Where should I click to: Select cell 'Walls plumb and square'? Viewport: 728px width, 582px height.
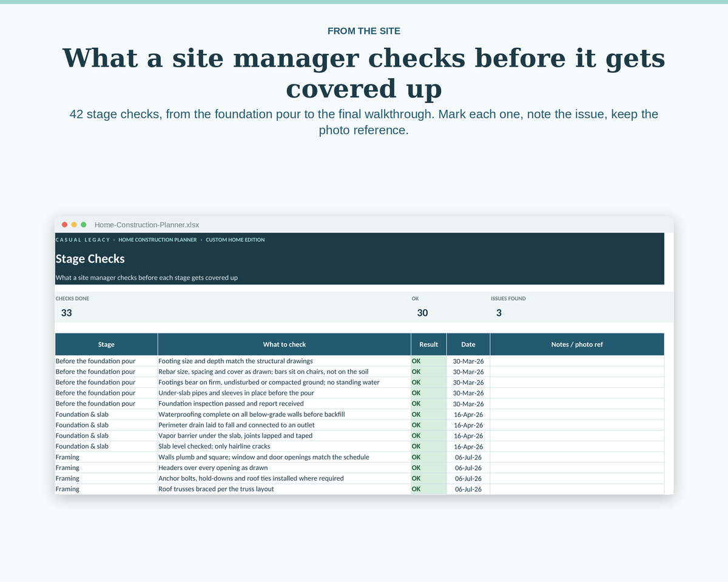click(285, 457)
